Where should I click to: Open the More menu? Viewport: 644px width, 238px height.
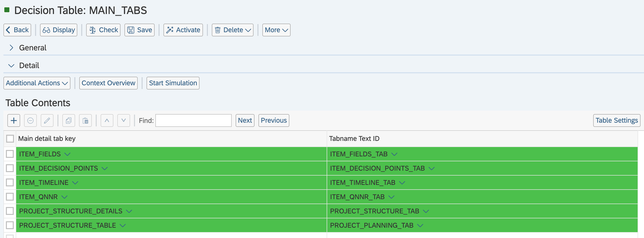coord(276,30)
